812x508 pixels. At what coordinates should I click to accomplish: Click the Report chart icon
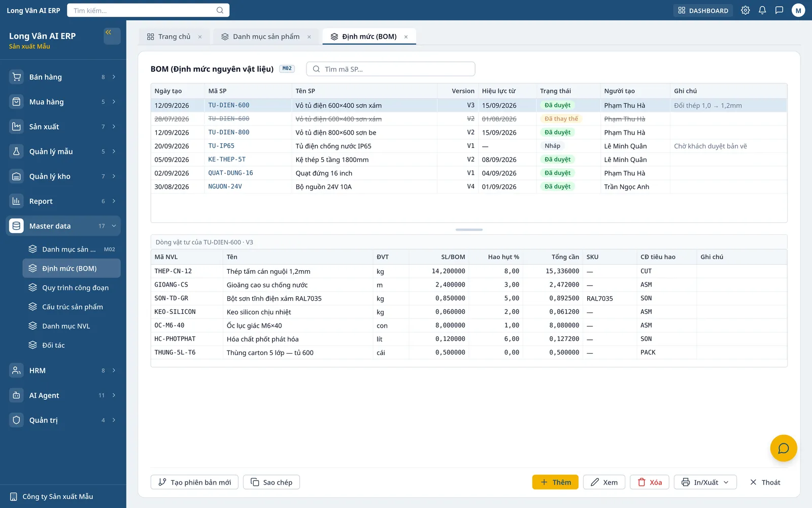click(16, 201)
